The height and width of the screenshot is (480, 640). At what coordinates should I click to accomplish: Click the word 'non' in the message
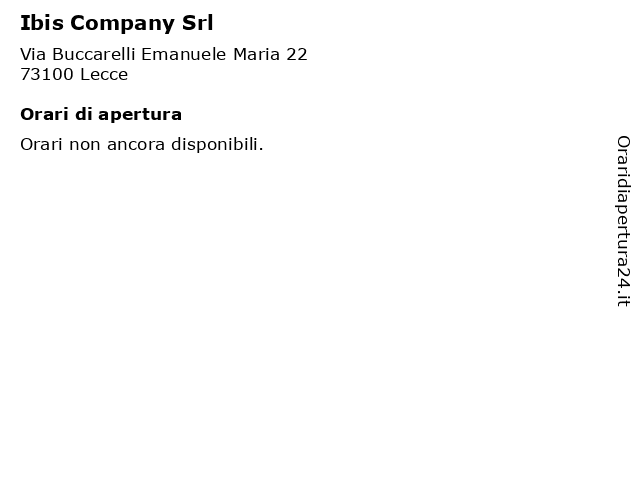point(85,146)
